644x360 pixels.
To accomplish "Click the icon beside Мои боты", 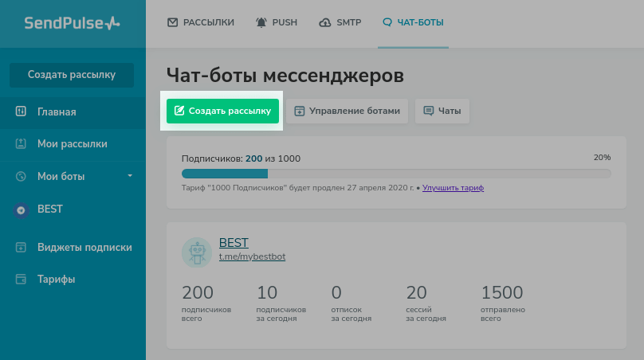I will coord(21,176).
